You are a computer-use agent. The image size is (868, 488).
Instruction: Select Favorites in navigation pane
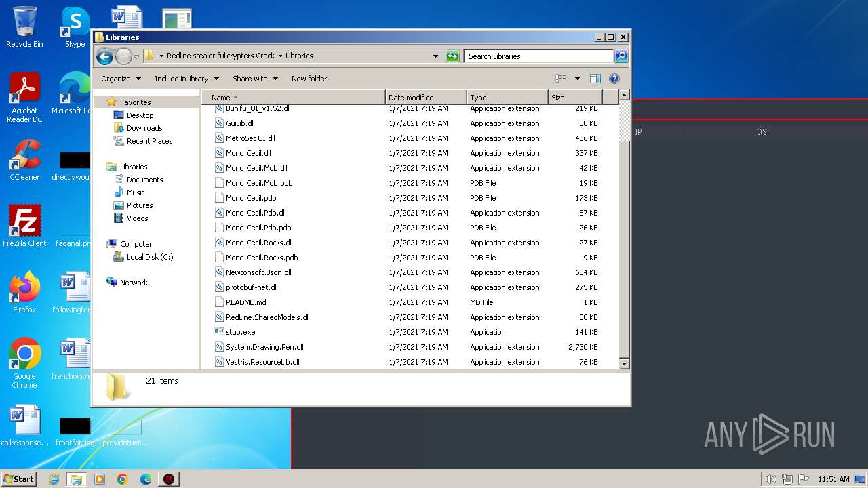click(135, 102)
